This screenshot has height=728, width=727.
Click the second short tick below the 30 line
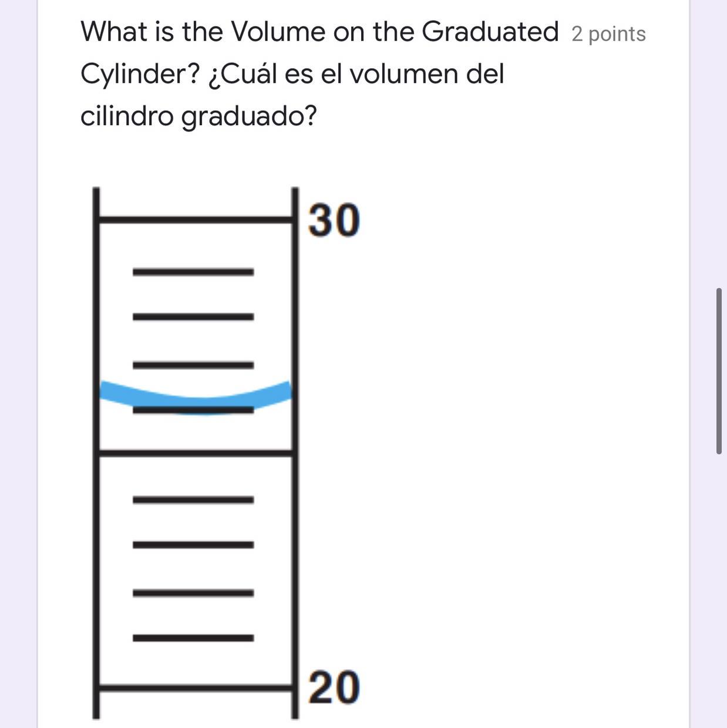tap(193, 317)
